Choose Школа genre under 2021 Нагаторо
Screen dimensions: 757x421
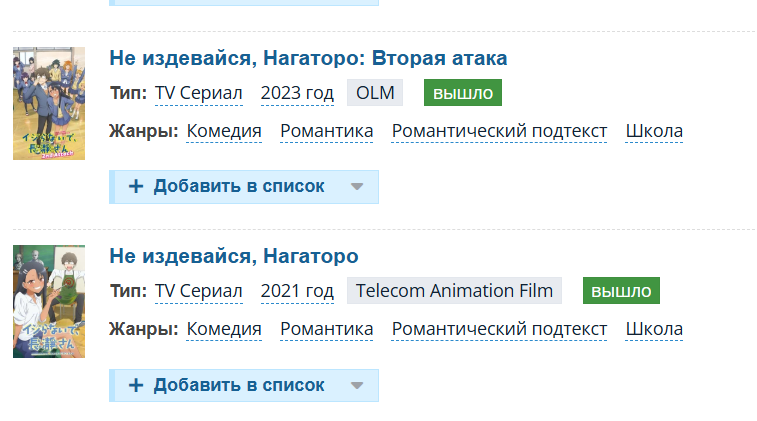click(654, 329)
